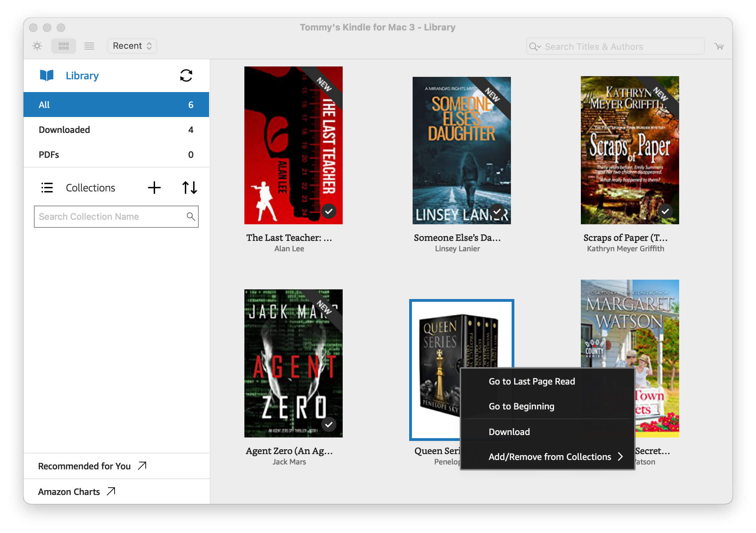Click NEW ribbon on The Last Teacher
The image size is (756, 533).
click(324, 85)
